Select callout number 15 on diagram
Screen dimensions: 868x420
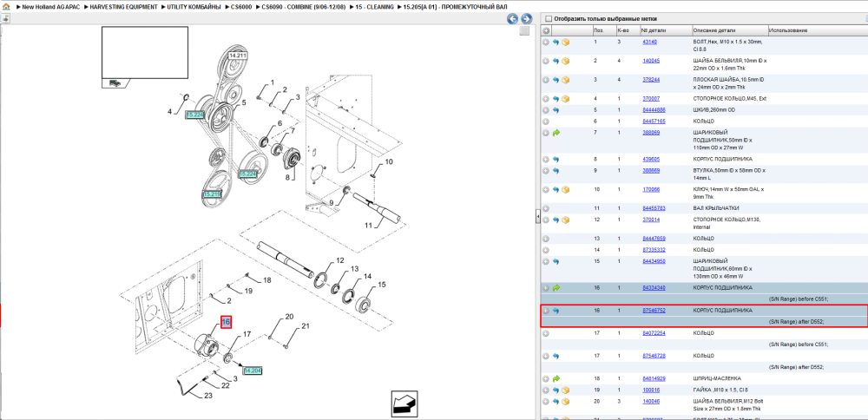tap(382, 285)
